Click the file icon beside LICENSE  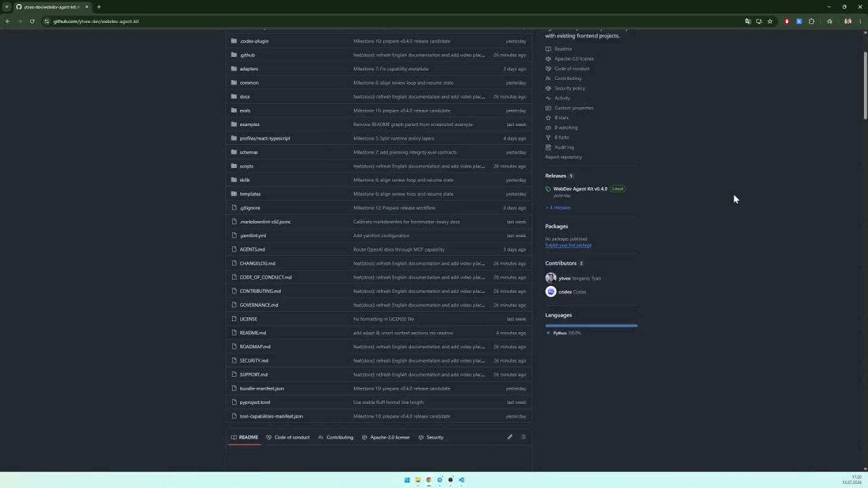pos(234,319)
